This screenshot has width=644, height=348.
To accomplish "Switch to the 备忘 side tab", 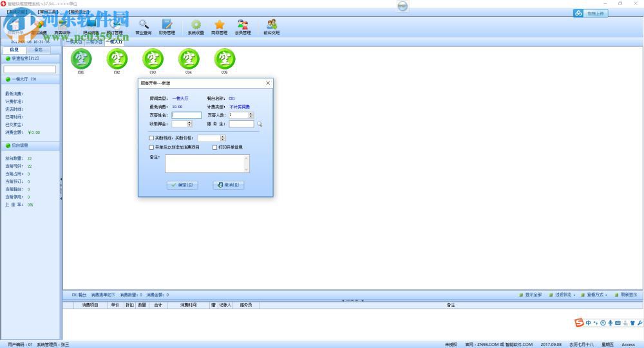I will pos(38,50).
